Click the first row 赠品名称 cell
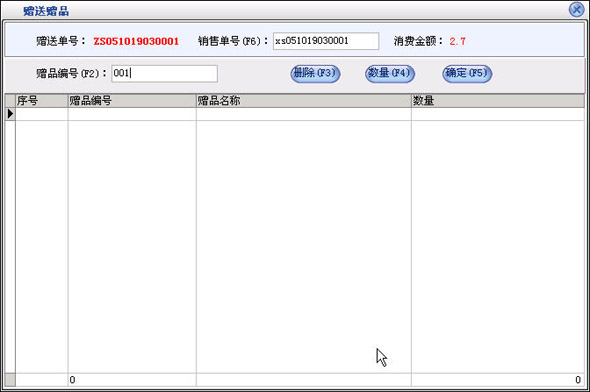This screenshot has height=392, width=590. (303, 114)
